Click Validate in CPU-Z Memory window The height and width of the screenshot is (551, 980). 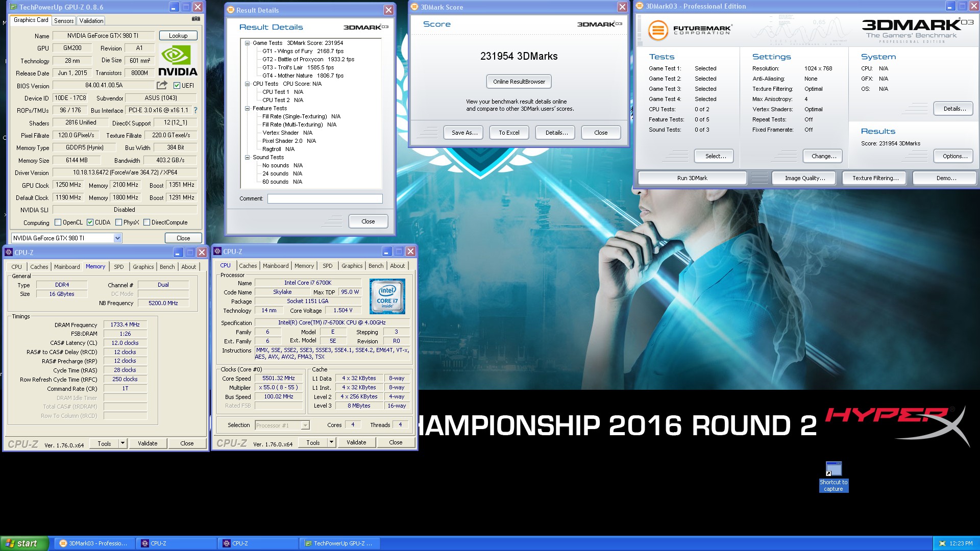tap(148, 443)
